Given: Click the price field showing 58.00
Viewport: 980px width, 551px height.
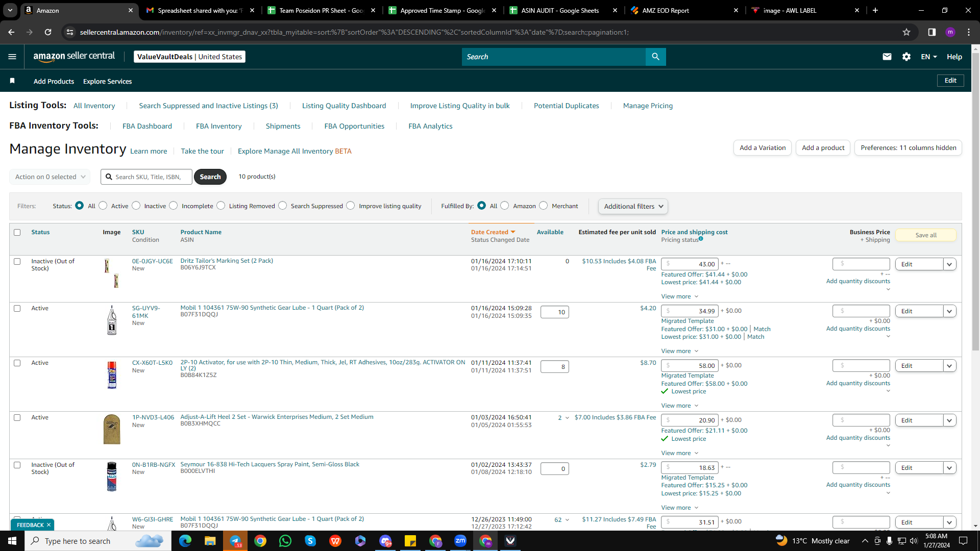Looking at the screenshot, I should pos(690,366).
